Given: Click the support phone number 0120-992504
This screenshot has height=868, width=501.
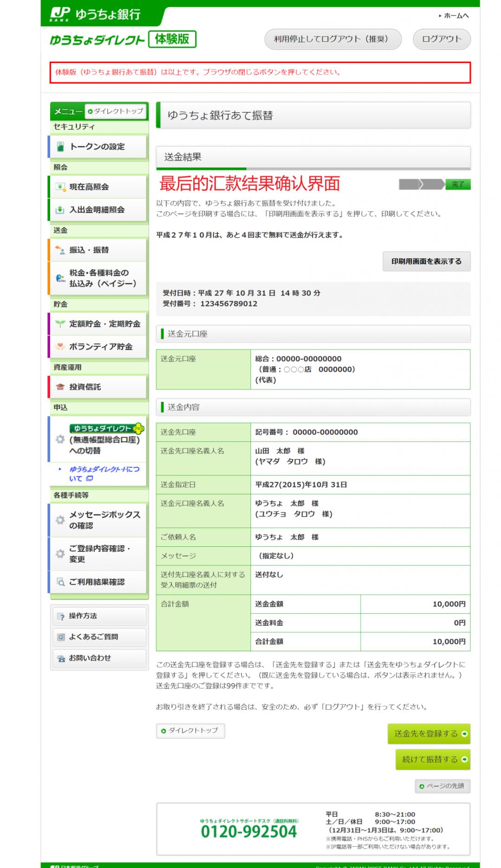Looking at the screenshot, I should (x=249, y=832).
